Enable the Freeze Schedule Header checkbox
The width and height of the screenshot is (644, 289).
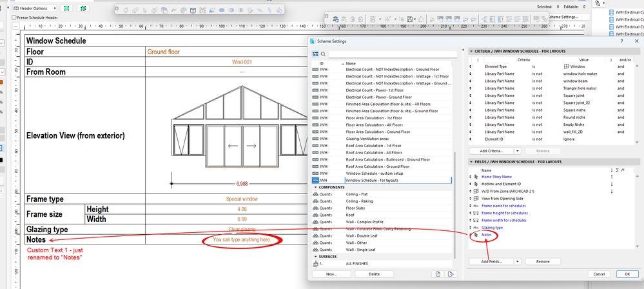point(14,17)
